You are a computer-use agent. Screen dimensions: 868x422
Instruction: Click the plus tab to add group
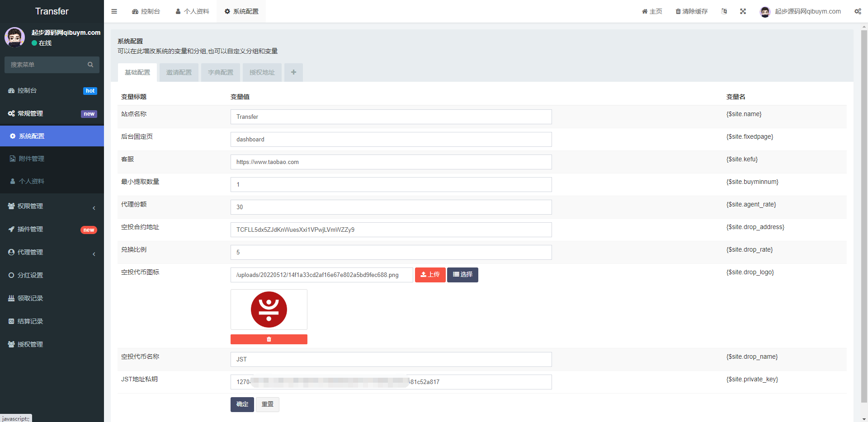tap(293, 72)
